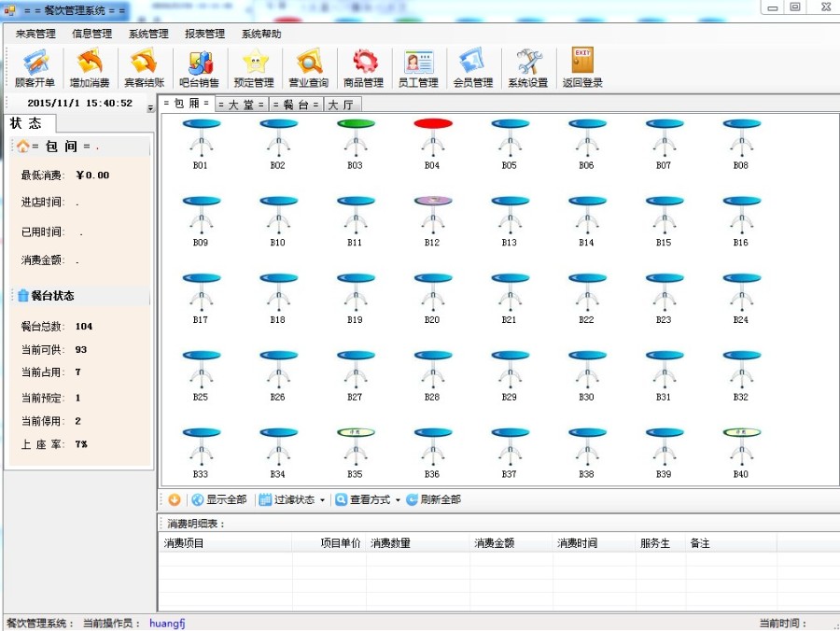This screenshot has height=631, width=840.
Task: Open 系统设置 system settings
Action: point(528,67)
